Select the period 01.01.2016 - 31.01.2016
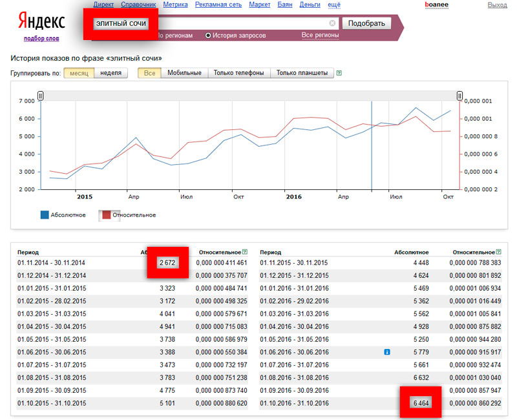Image resolution: width=517 pixels, height=420 pixels. [294, 288]
